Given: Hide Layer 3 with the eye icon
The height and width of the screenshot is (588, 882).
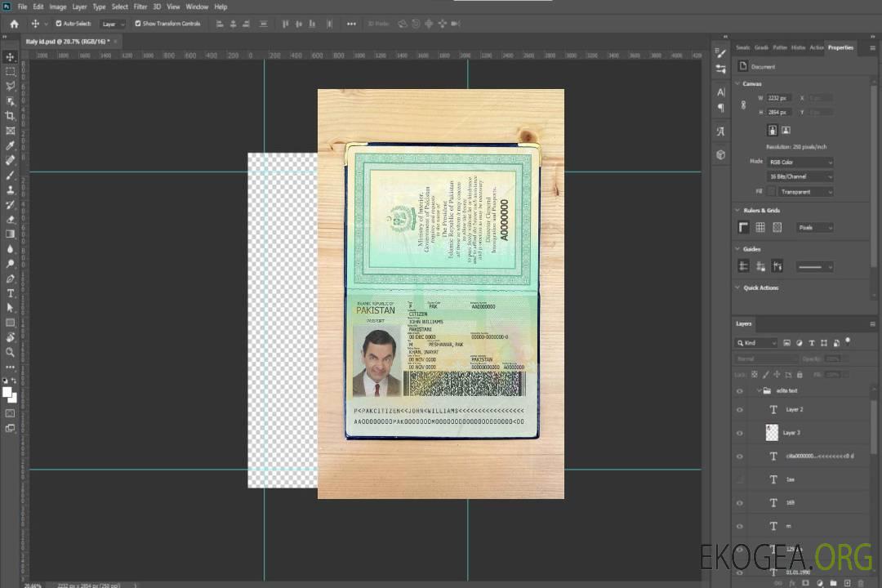Looking at the screenshot, I should click(740, 434).
